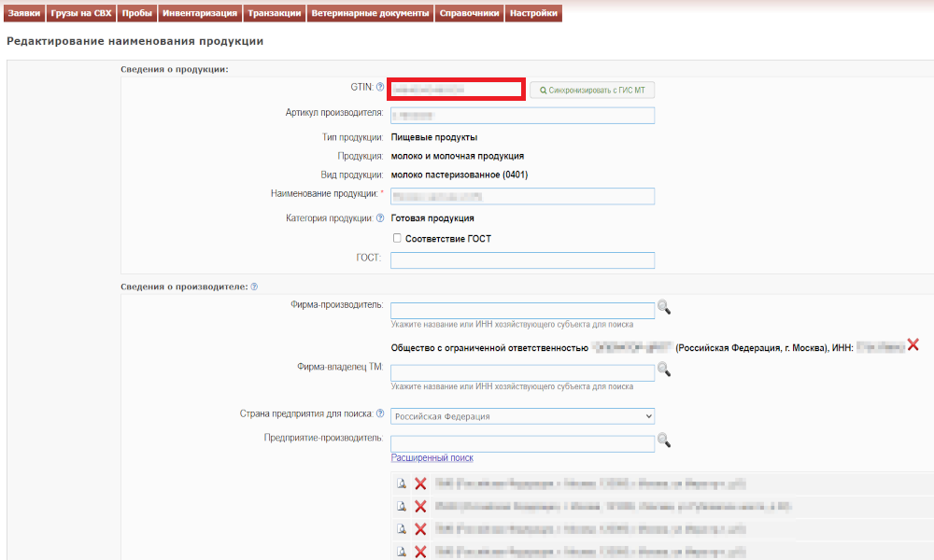
Task: Click the GTIN input field
Action: [x=457, y=90]
